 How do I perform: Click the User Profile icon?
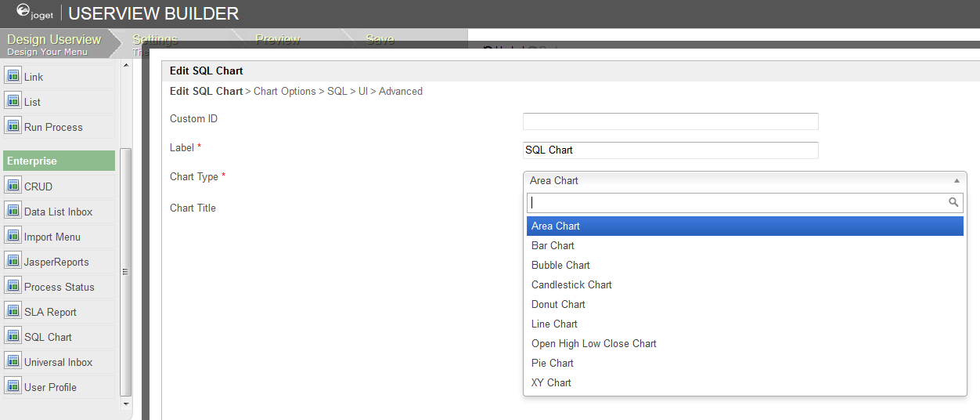(13, 387)
